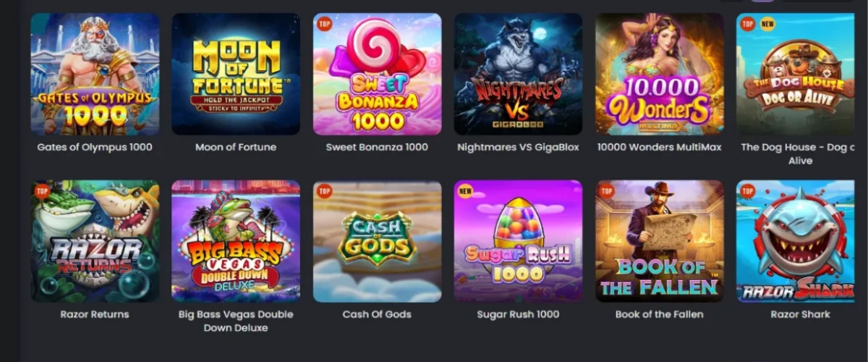
Task: Click the 'Moon of Fortune' title text
Action: click(236, 147)
